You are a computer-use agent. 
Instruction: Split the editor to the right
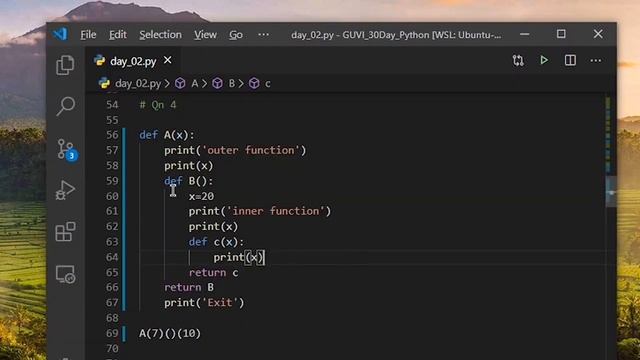point(570,60)
